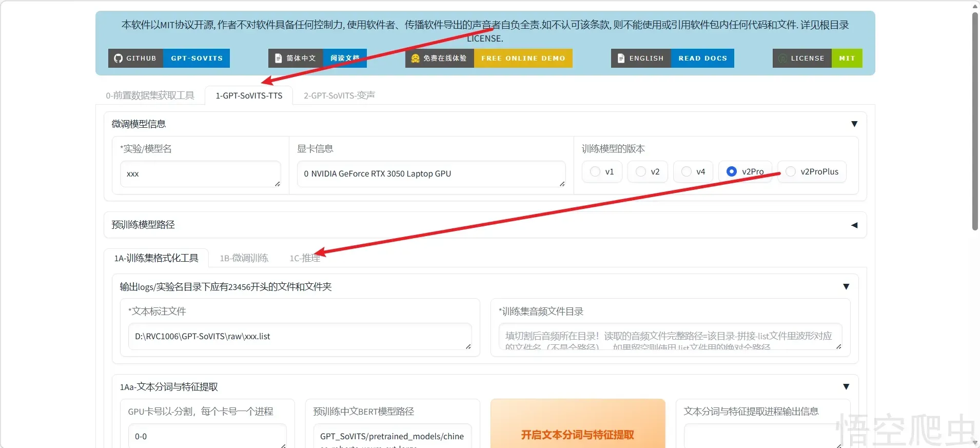The image size is (980, 448).
Task: Select the v4 model version radio
Action: [x=687, y=172]
